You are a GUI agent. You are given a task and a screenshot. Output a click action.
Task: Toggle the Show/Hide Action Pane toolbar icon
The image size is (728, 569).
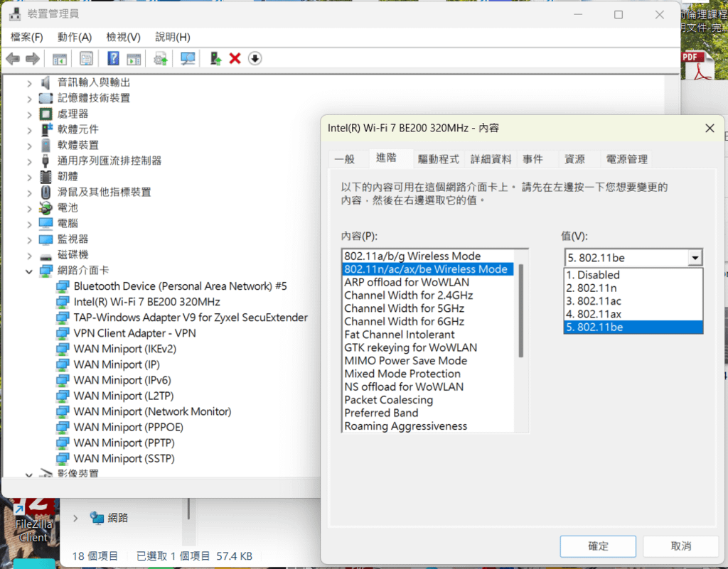coord(134,59)
